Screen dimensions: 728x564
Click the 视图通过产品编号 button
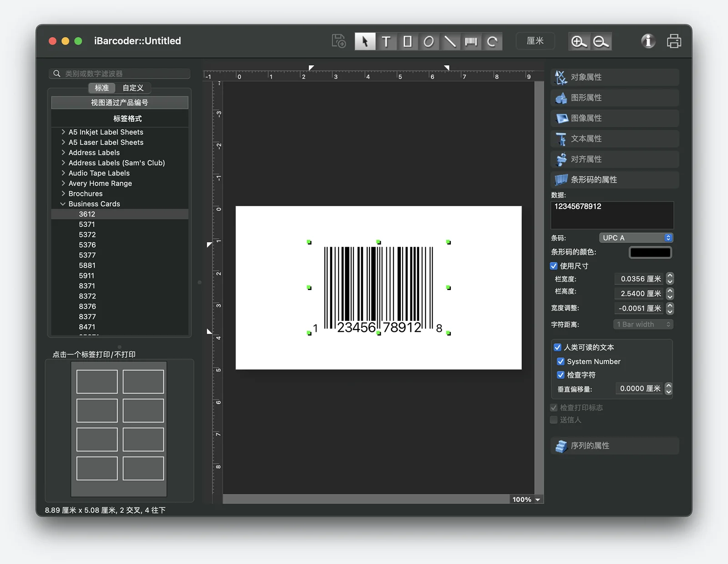point(120,102)
